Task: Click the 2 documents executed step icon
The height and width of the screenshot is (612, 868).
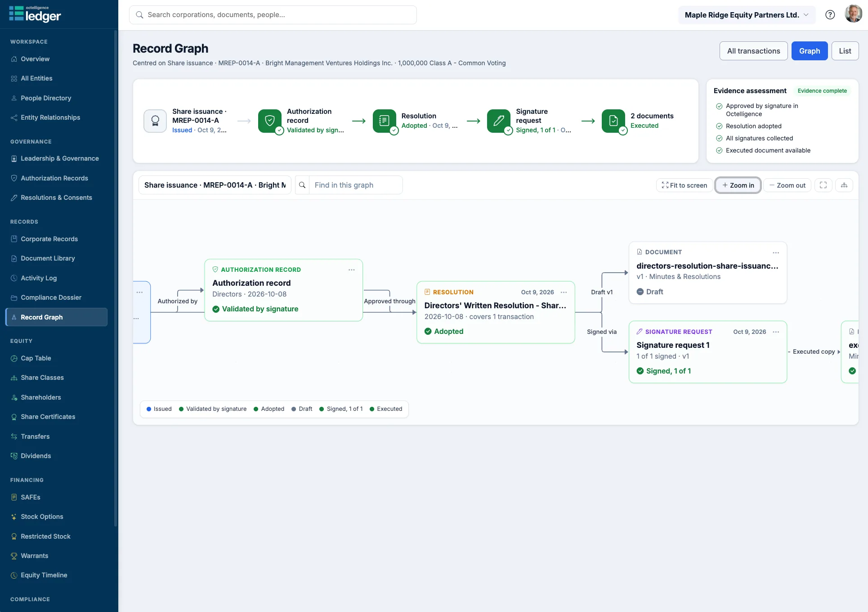Action: (613, 121)
